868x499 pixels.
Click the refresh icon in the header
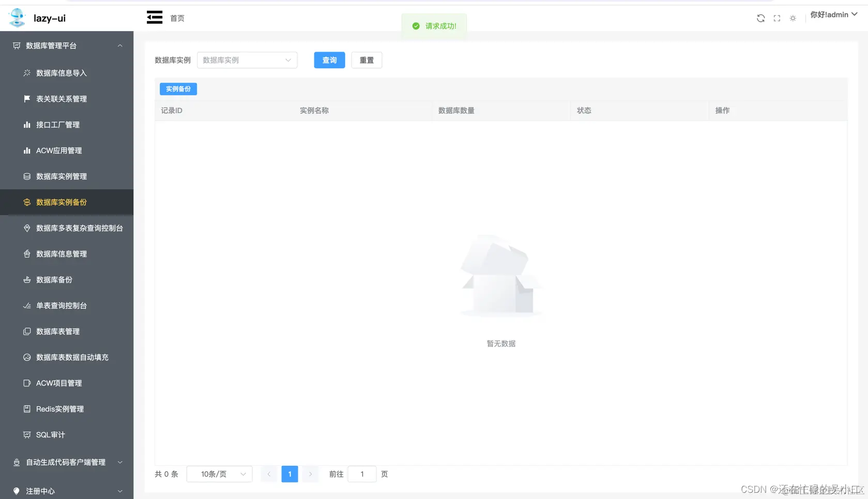tap(760, 18)
